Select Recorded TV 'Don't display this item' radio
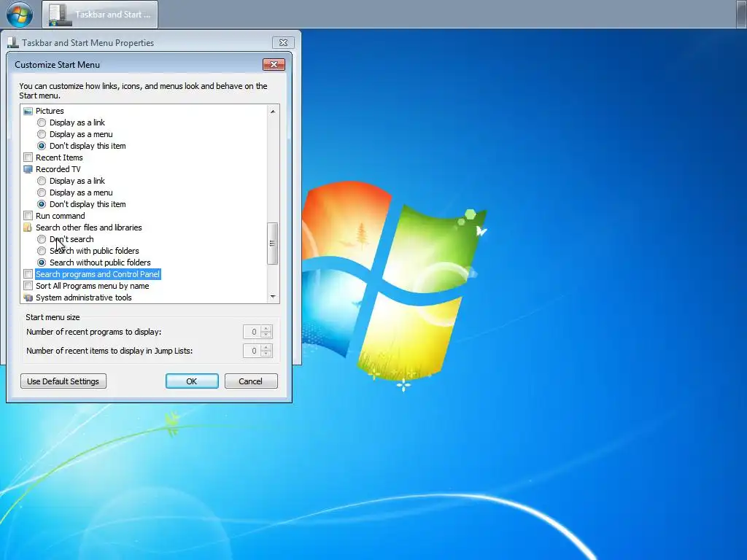The width and height of the screenshot is (747, 560). (42, 204)
